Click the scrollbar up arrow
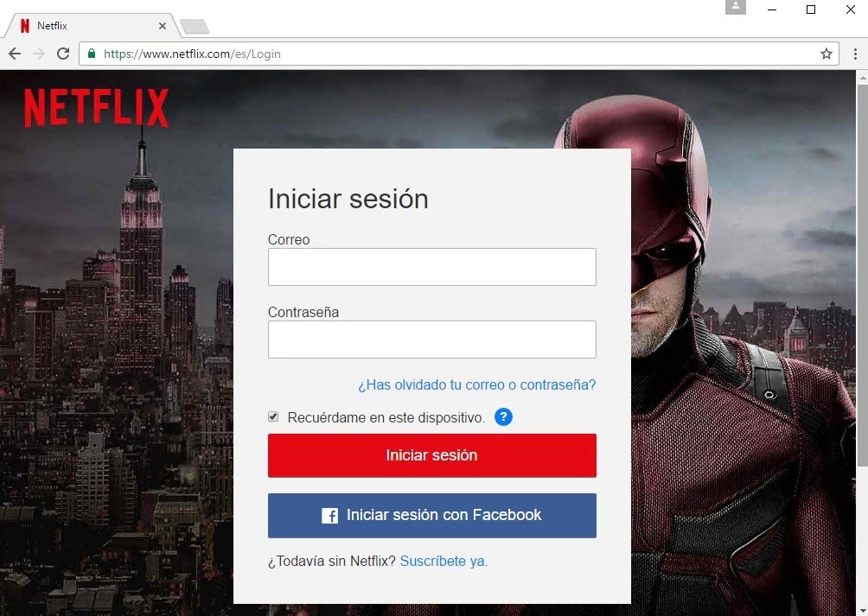This screenshot has width=868, height=616. tap(862, 78)
